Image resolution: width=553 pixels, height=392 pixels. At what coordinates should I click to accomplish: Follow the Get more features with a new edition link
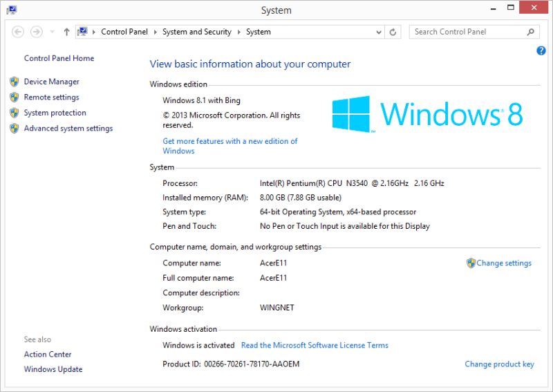coord(230,146)
